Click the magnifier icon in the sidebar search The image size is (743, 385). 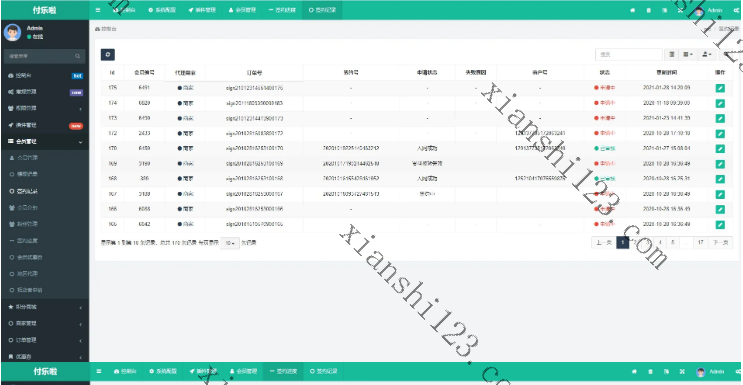77,56
